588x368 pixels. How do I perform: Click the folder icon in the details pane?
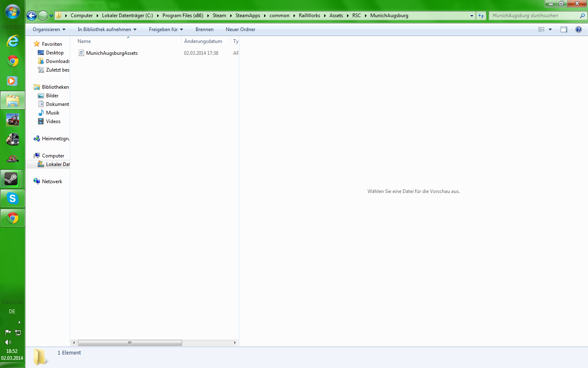click(x=40, y=357)
